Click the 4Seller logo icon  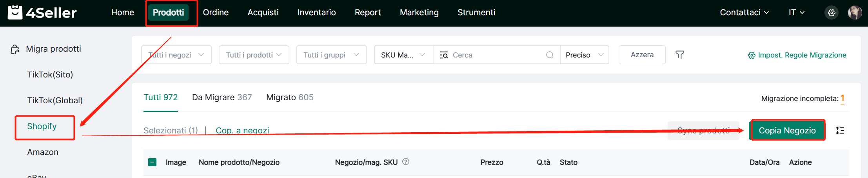click(15, 13)
